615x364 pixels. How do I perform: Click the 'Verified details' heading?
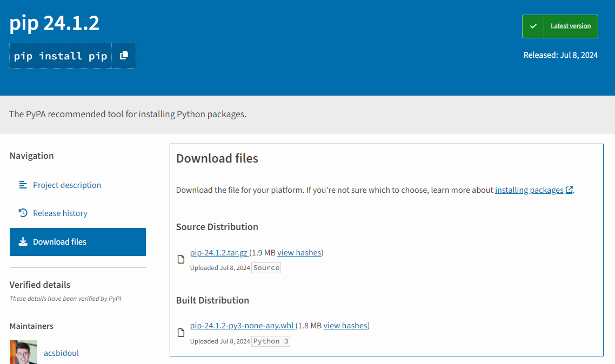pyautogui.click(x=39, y=285)
